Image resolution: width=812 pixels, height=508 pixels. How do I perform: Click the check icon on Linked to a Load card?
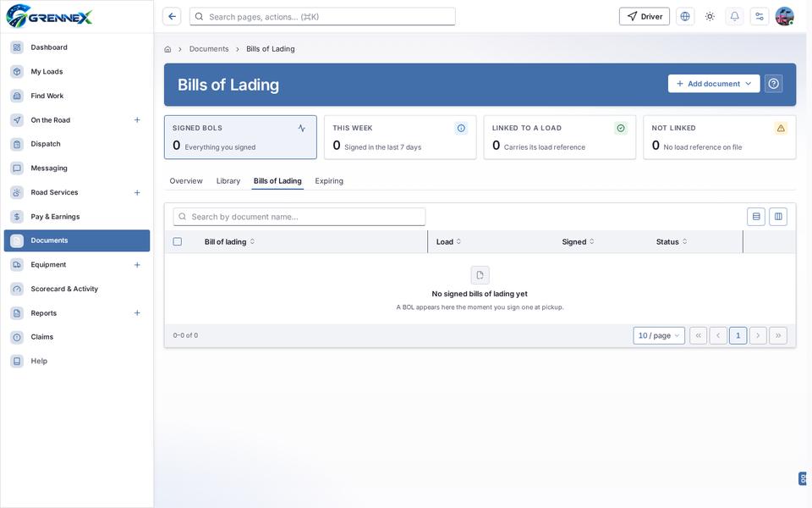pos(620,128)
